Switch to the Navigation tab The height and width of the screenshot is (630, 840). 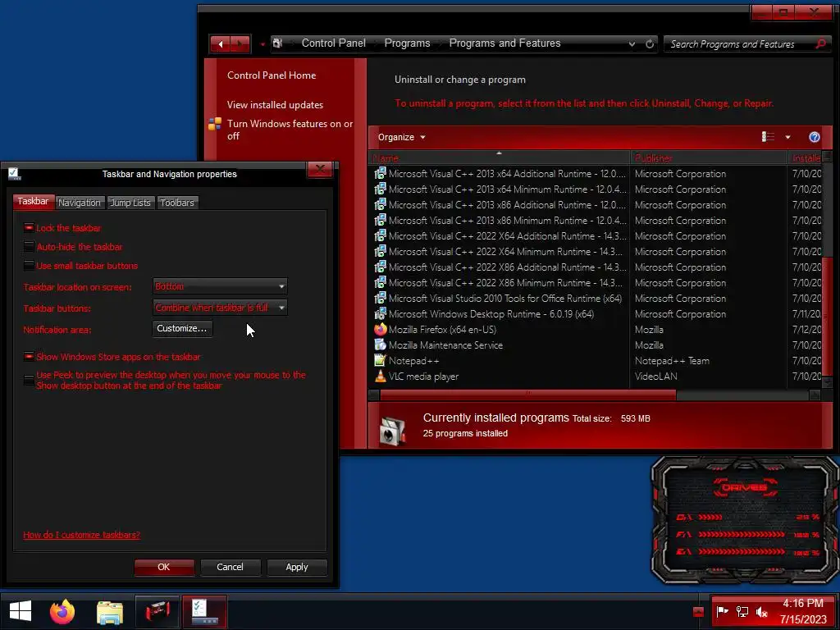pyautogui.click(x=80, y=203)
